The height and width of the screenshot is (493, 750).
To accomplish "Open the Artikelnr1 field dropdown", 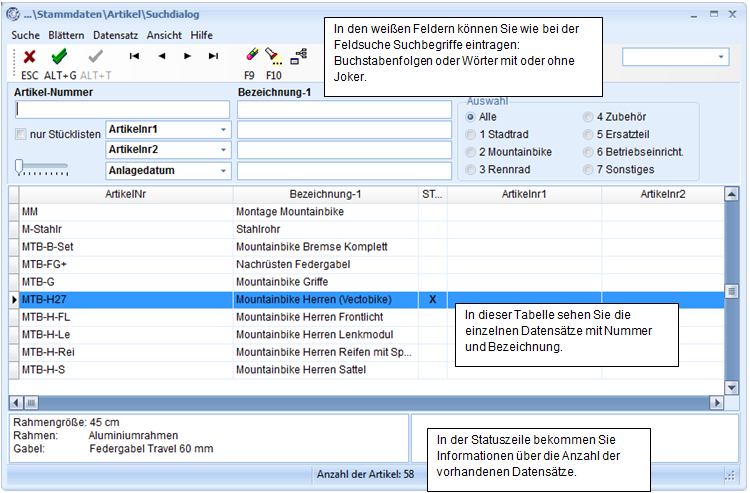I will (223, 130).
